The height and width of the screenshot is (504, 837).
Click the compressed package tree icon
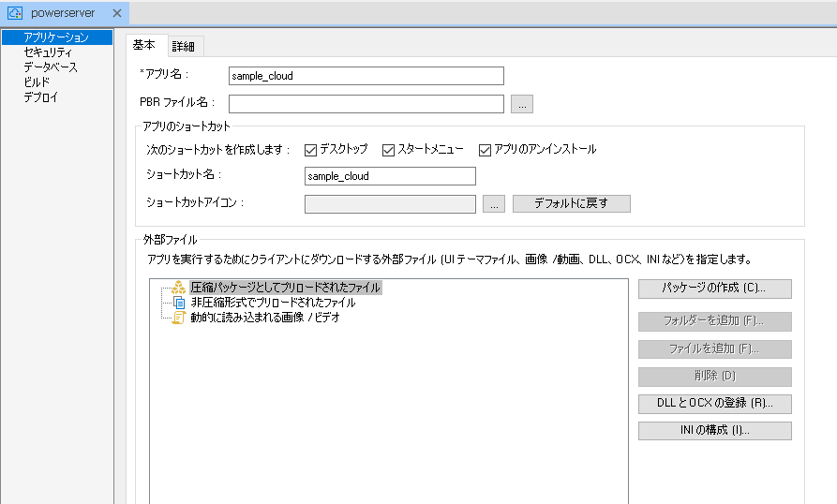[179, 289]
